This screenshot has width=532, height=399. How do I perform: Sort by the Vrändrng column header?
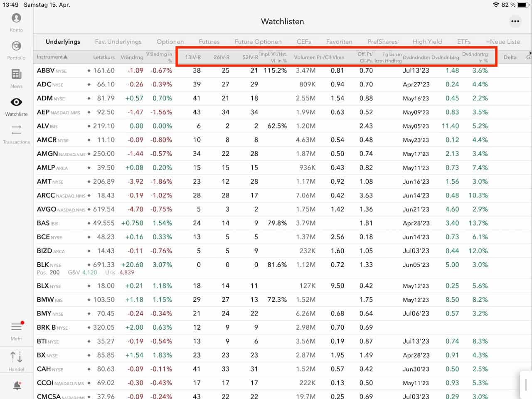coord(132,57)
